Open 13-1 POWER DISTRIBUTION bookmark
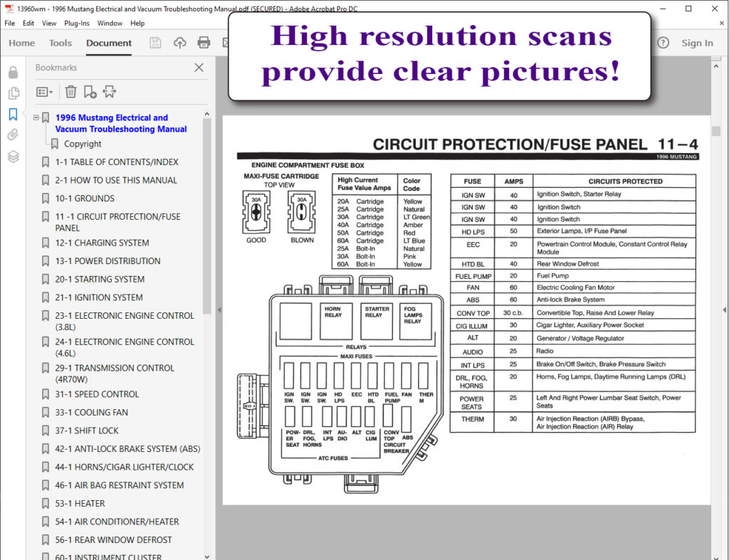Viewport: 729px width, 560px height. coord(107,261)
